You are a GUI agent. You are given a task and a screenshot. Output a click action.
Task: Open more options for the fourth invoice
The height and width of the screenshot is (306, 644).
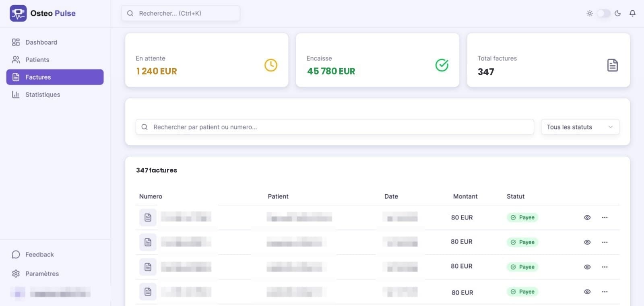(x=605, y=292)
